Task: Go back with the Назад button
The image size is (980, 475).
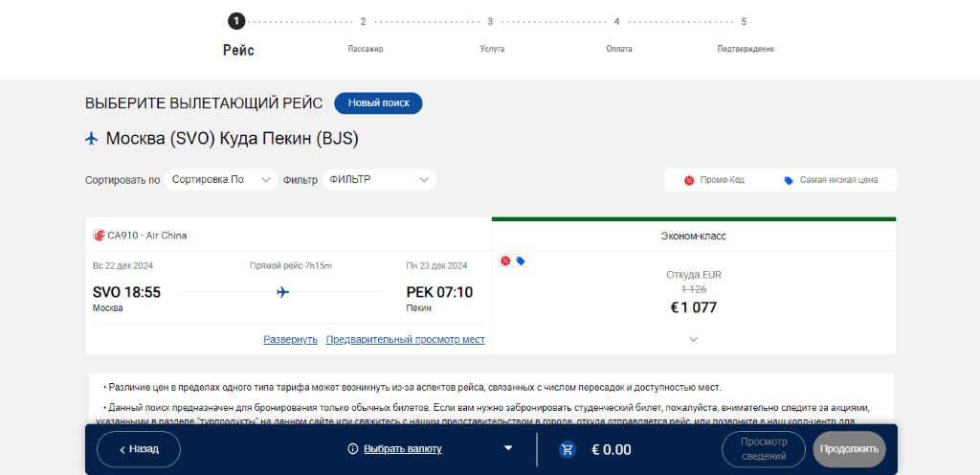Action: click(x=139, y=449)
